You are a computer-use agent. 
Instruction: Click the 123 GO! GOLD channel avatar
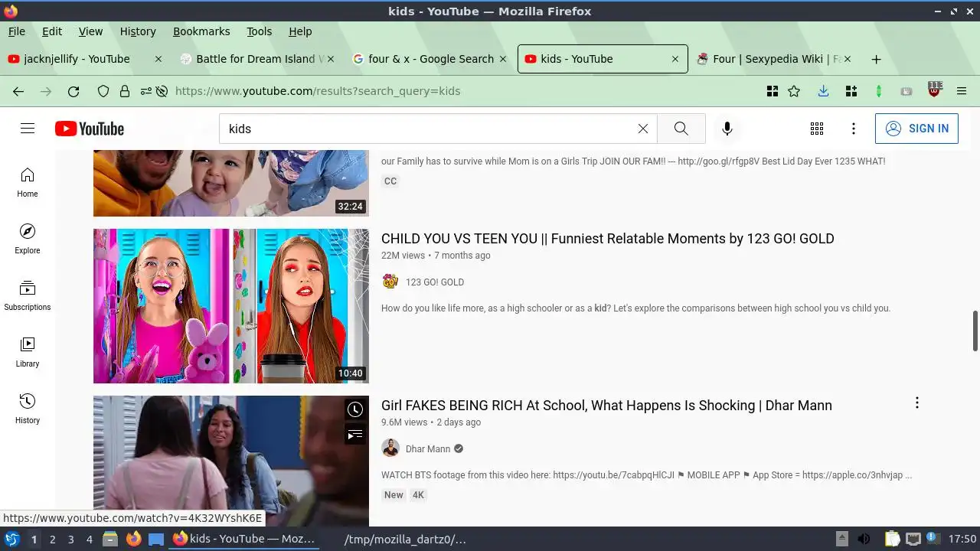point(390,282)
